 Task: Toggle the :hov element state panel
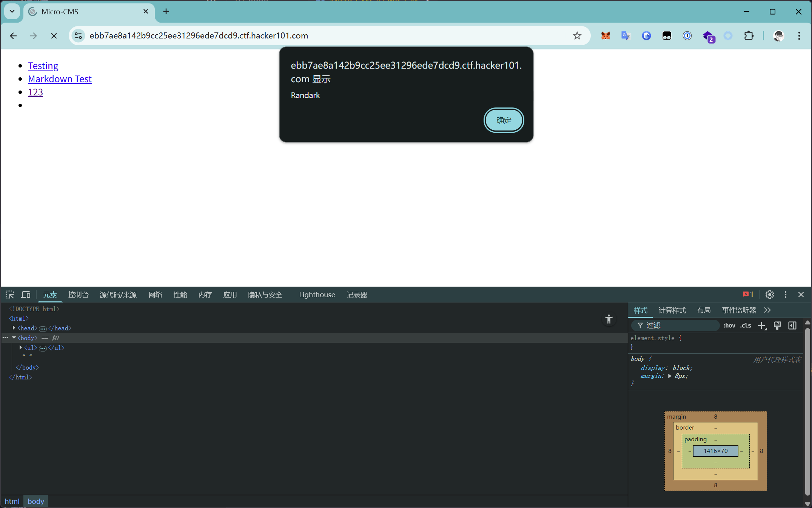tap(729, 325)
